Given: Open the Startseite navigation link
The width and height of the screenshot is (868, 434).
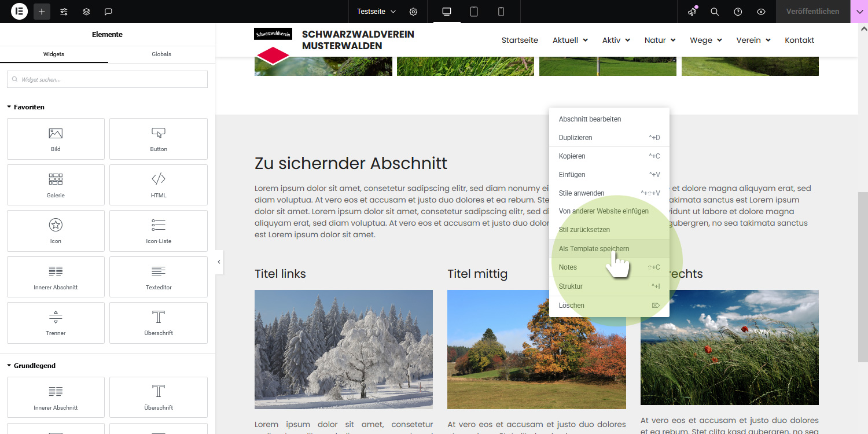Looking at the screenshot, I should (x=520, y=40).
